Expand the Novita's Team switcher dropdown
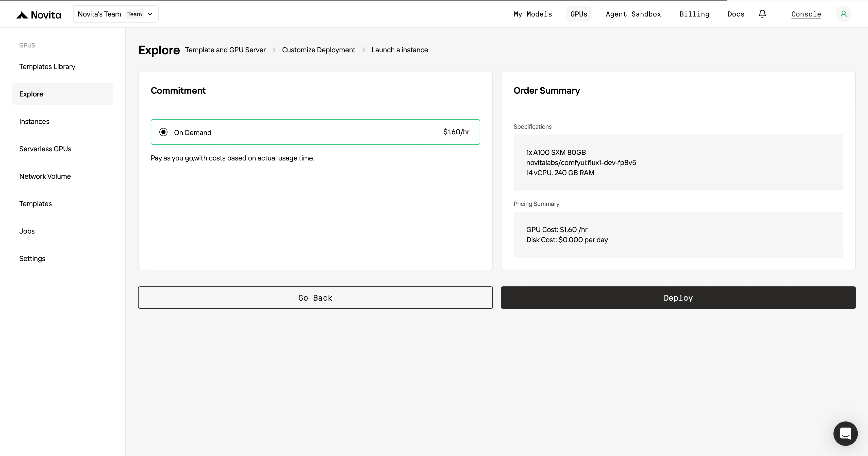Screen dimensions: 868x456 pos(115,14)
